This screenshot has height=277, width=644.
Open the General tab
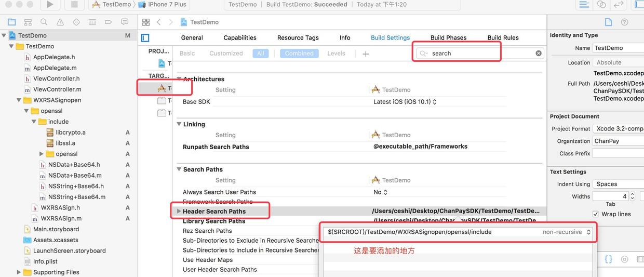point(192,38)
